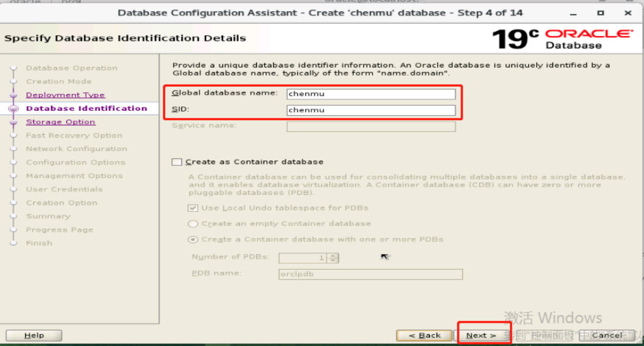644x346 pixels.
Task: Click the Number of PDBs spinner field
Action: (308, 258)
